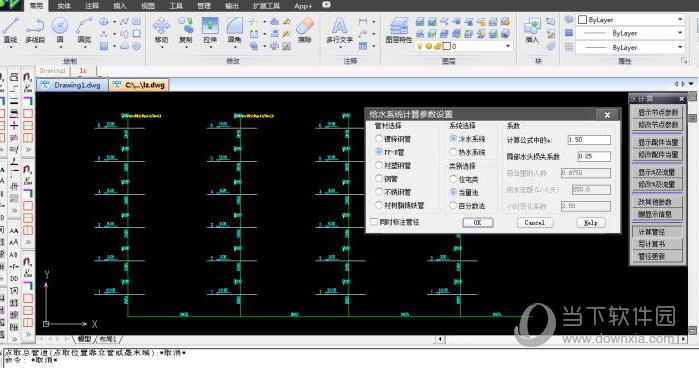The width and height of the screenshot is (699, 368).
Task: Pick the 移动 move tool
Action: coord(161,30)
